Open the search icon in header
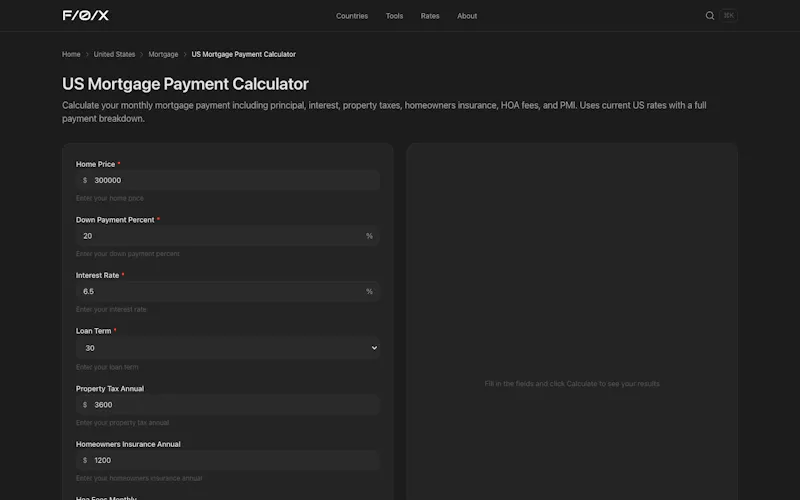Viewport: 800px width, 500px height. pyautogui.click(x=710, y=16)
